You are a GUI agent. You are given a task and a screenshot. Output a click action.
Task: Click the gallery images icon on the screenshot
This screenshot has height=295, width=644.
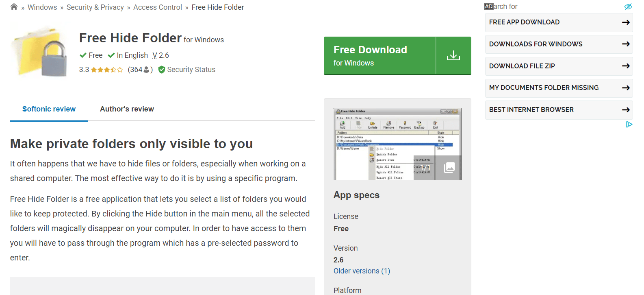[x=449, y=168]
